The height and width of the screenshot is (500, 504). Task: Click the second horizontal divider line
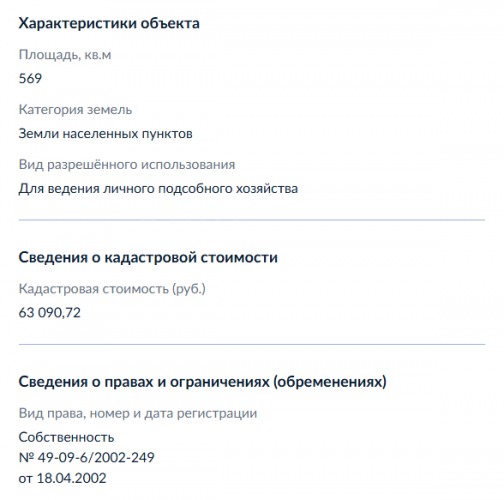coord(252,344)
